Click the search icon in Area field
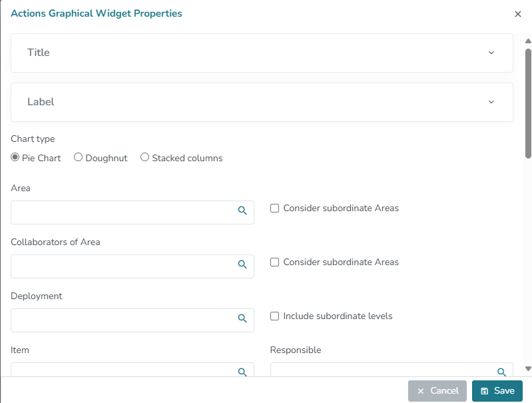This screenshot has height=403, width=532. 242,210
